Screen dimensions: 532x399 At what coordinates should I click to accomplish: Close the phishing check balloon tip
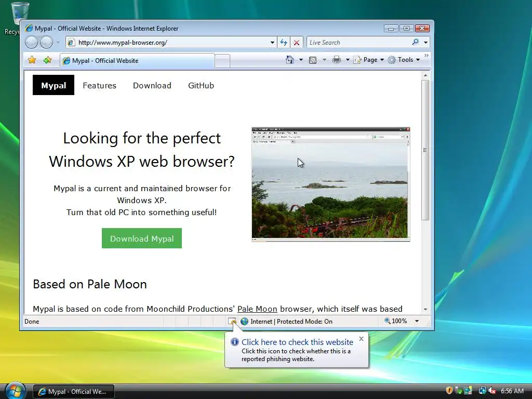tap(362, 339)
